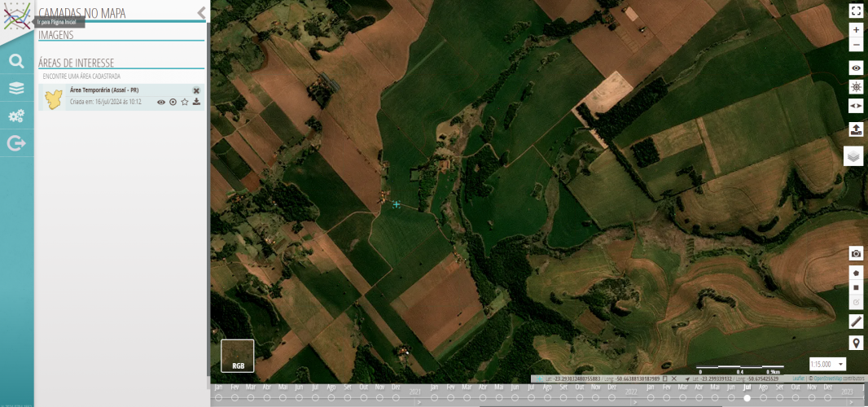Image resolution: width=868 pixels, height=407 pixels.
Task: Mark Área Temporária as favorite
Action: click(x=185, y=102)
